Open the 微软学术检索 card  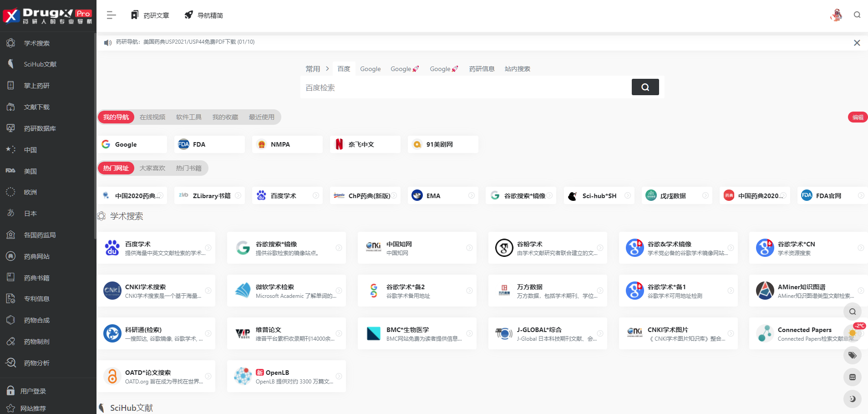(x=286, y=291)
